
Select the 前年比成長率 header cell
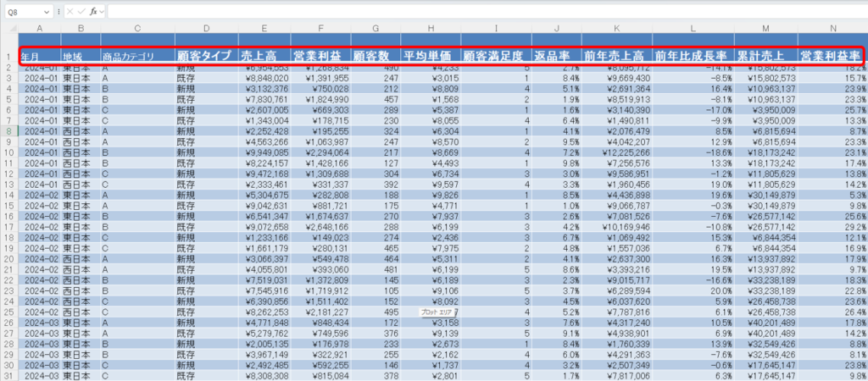[x=693, y=56]
